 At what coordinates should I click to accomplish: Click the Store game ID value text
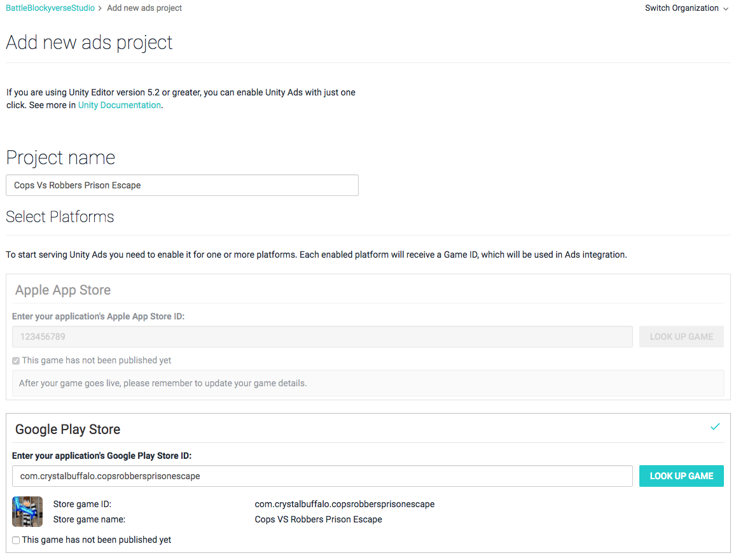point(345,504)
